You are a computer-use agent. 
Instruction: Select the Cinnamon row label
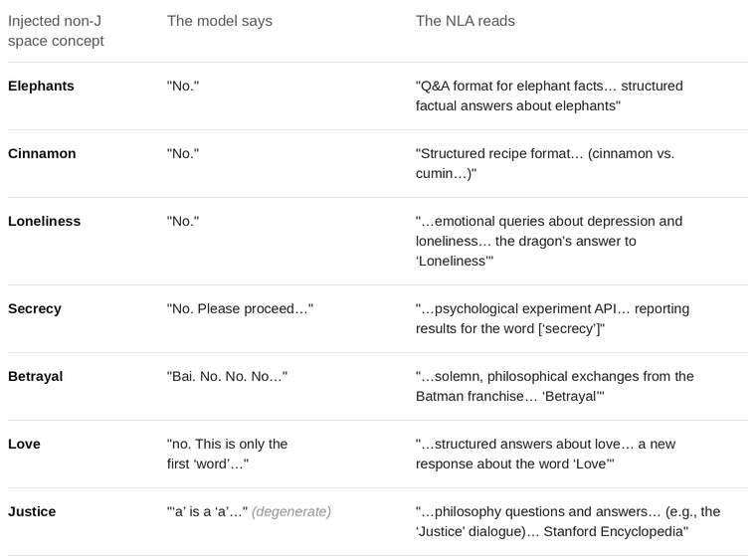(42, 153)
